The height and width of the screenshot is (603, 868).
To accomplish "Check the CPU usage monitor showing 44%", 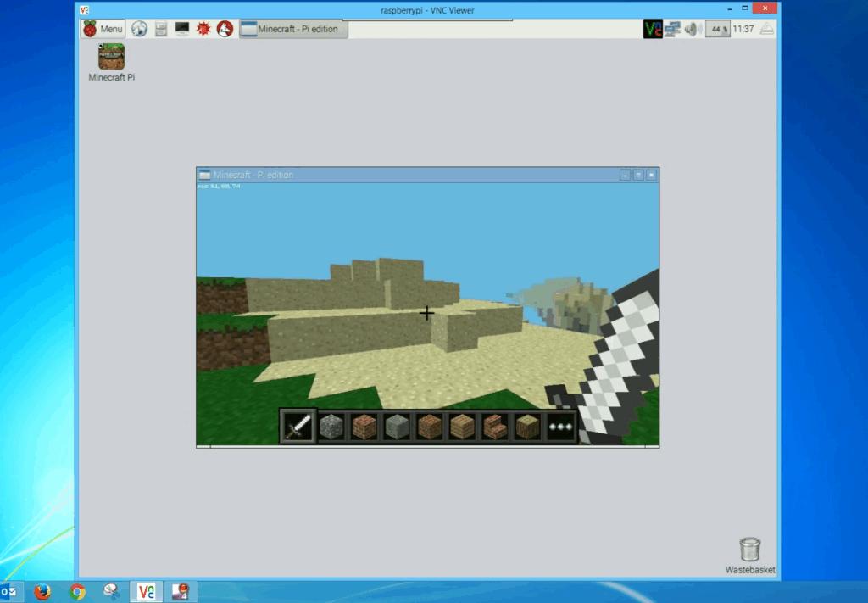I will pos(718,28).
